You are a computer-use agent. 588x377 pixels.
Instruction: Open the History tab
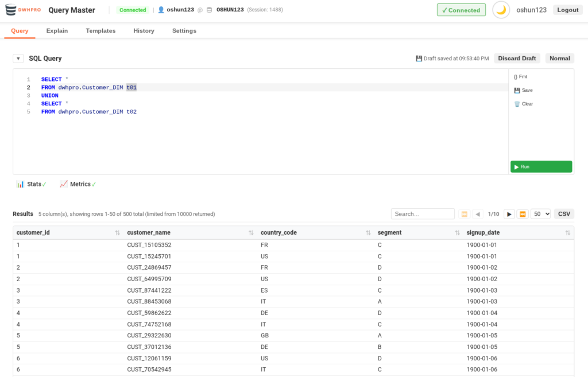point(144,31)
